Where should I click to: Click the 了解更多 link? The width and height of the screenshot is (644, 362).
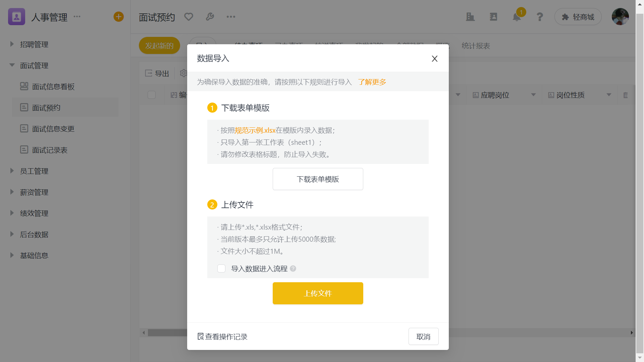coord(372,82)
